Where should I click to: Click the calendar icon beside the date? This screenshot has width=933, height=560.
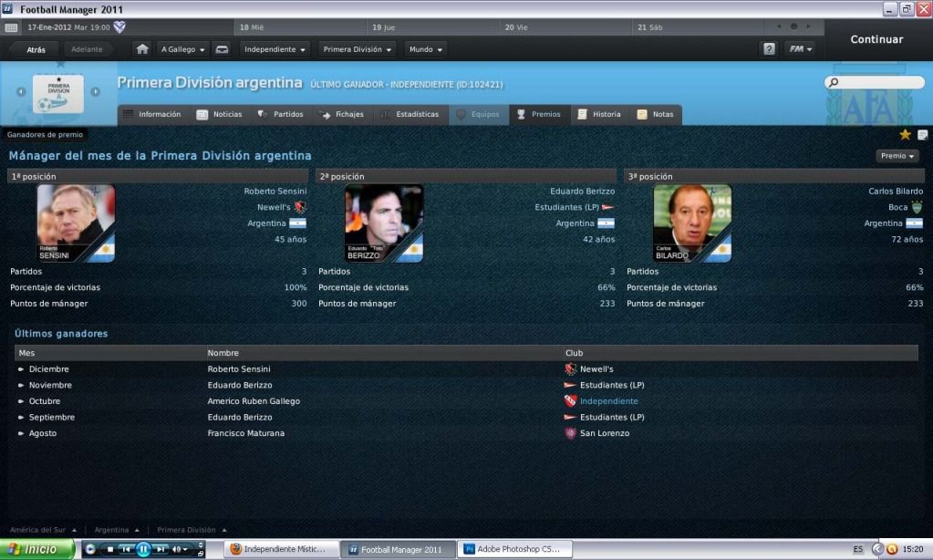tap(11, 27)
